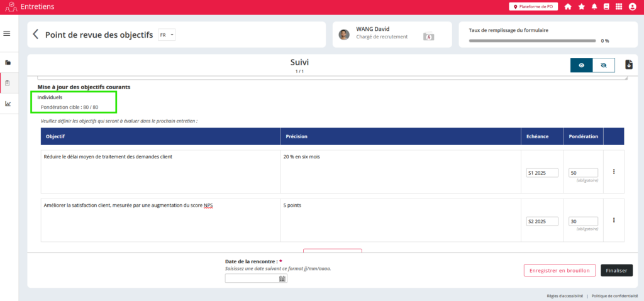The height and width of the screenshot is (301, 644).
Task: Toggle the hamburger navigation menu
Action: click(7, 33)
